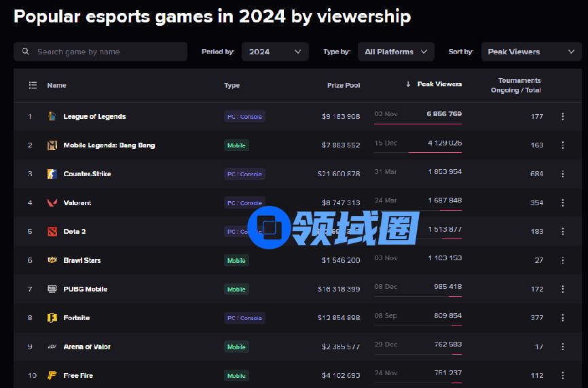Viewport: 588px width, 388px height.
Task: Open more options for PUBG Mobile row
Action: click(x=562, y=289)
